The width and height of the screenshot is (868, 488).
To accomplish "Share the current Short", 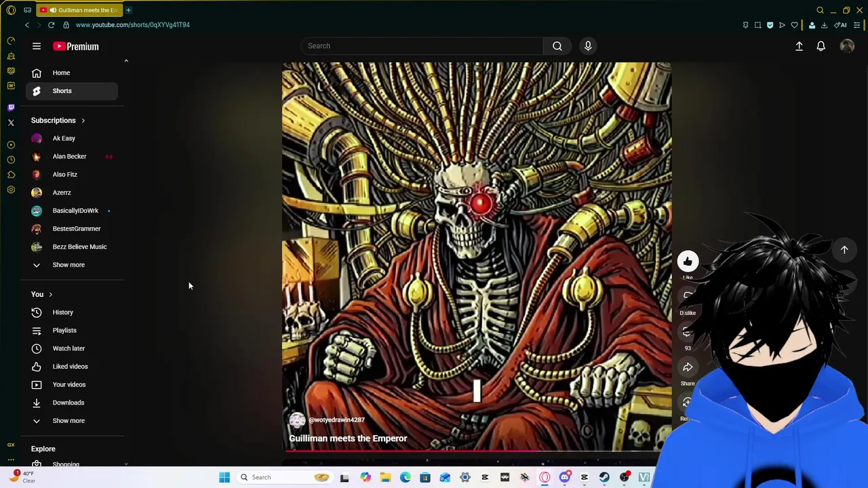I will tap(688, 367).
